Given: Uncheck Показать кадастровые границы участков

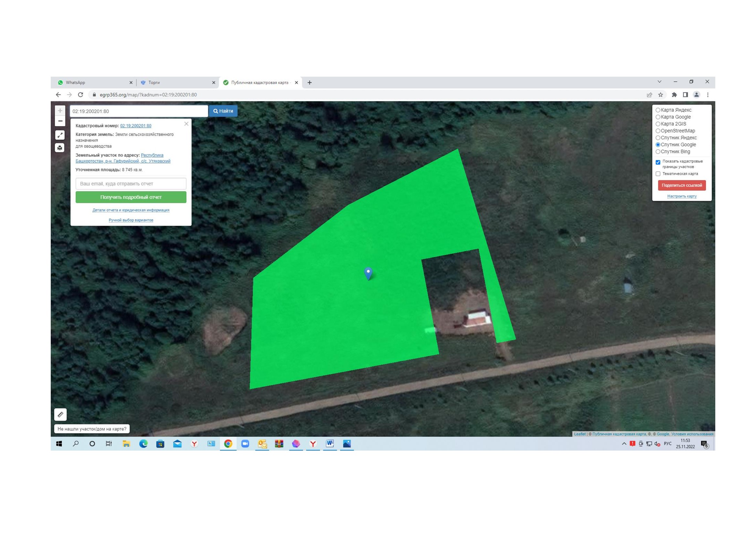Looking at the screenshot, I should coord(658,162).
